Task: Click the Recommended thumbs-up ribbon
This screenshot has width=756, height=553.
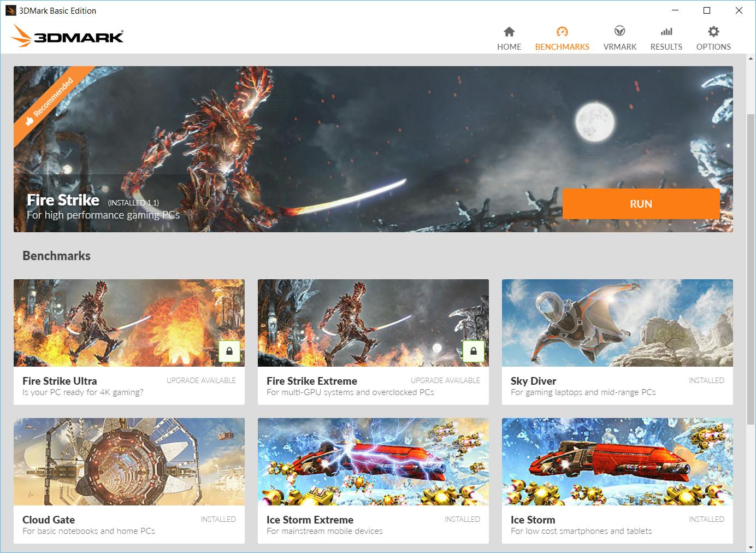Action: coord(51,103)
